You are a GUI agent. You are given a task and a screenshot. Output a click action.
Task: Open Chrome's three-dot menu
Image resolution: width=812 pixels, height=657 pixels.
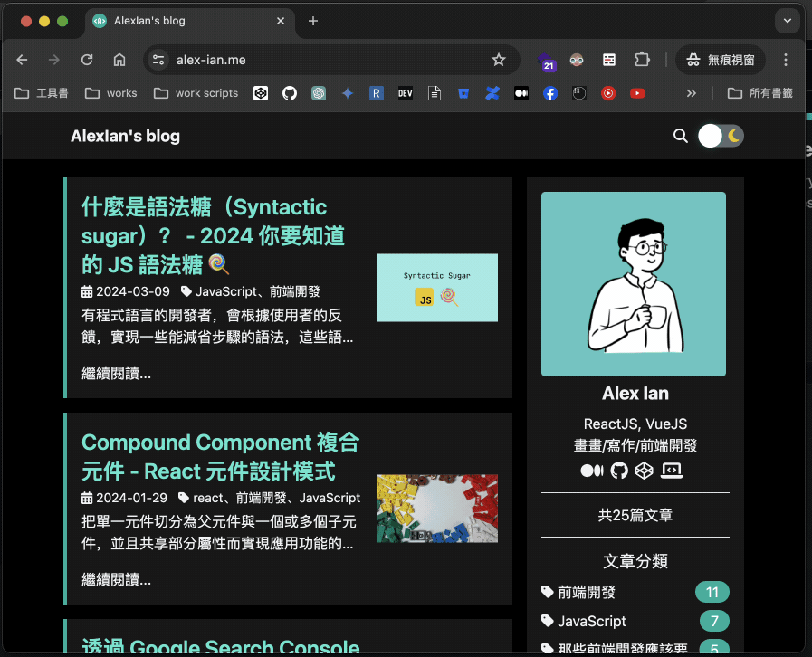coord(786,60)
